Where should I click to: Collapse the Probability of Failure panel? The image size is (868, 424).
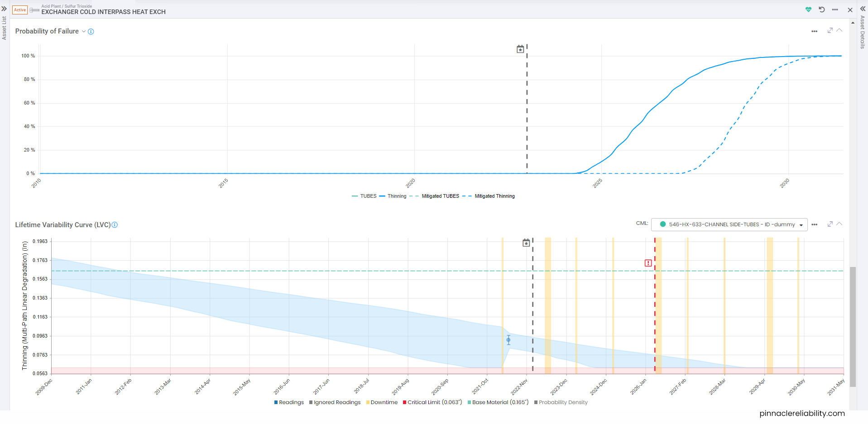click(x=839, y=30)
